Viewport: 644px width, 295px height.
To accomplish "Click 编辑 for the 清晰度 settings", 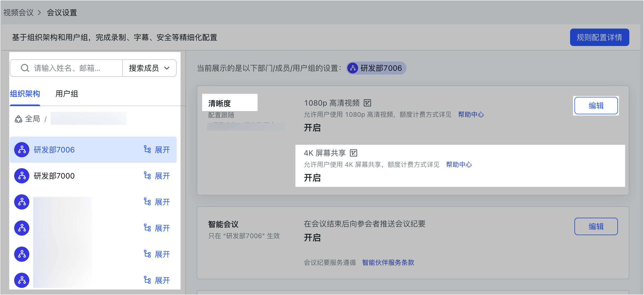I will (596, 106).
